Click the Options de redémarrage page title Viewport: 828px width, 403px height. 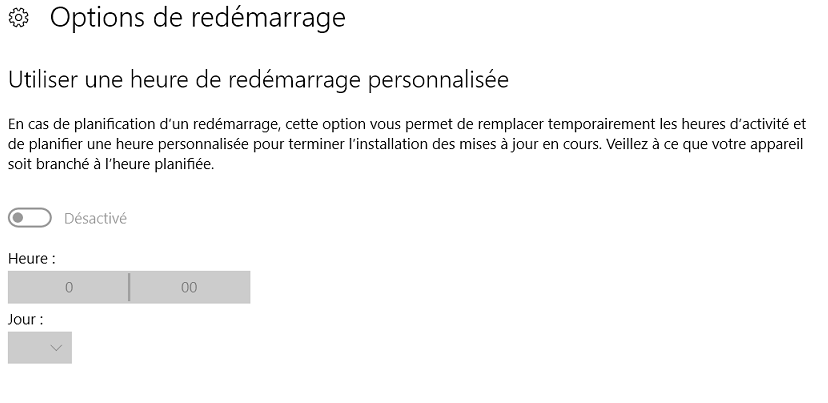coord(197,17)
